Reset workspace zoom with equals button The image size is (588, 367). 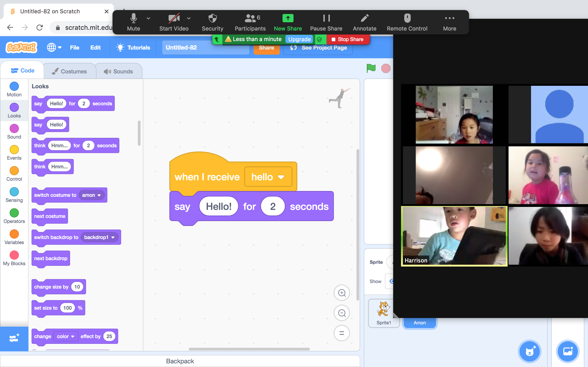342,333
